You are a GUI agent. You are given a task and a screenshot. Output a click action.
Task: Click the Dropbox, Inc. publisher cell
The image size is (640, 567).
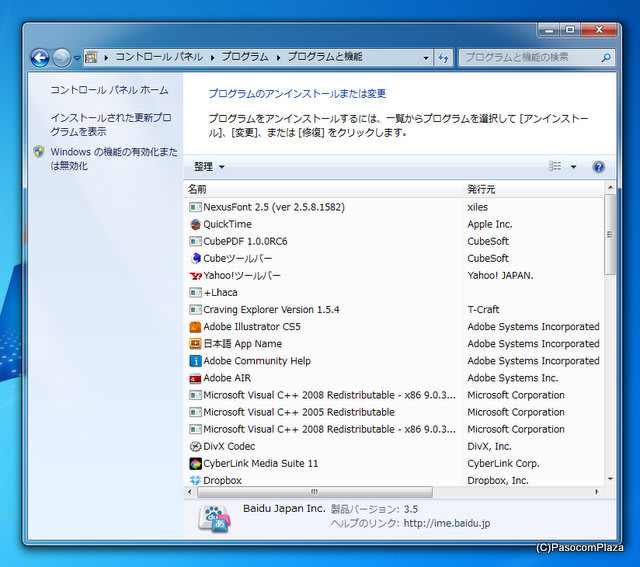pos(498,480)
